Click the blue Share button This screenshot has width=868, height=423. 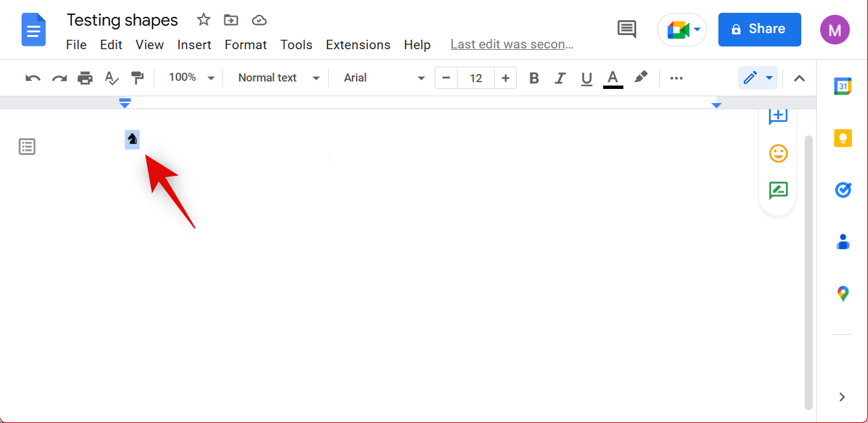tap(759, 29)
